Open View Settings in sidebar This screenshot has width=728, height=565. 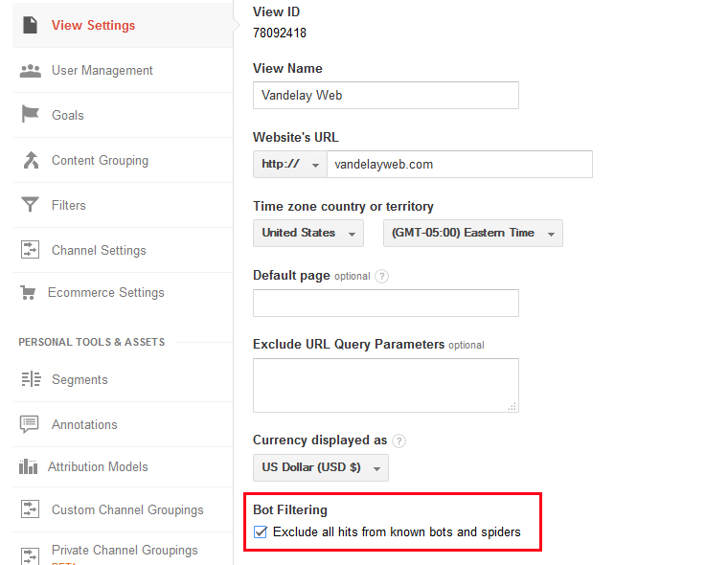123,25
